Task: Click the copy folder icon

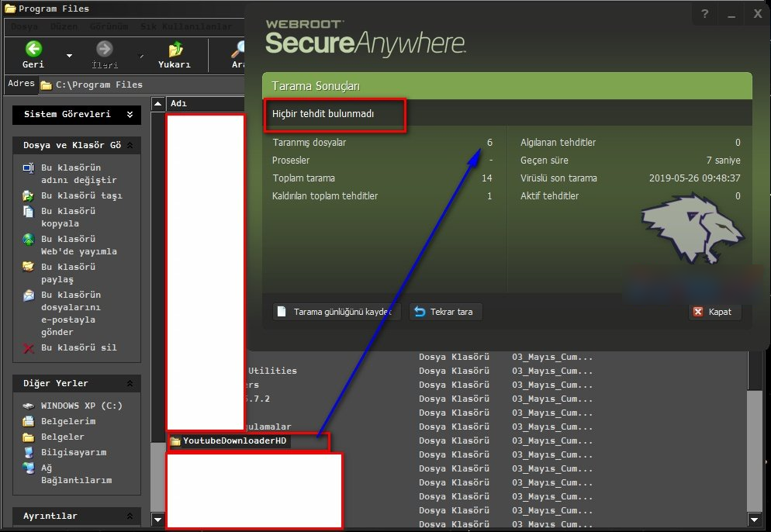Action: [x=29, y=212]
